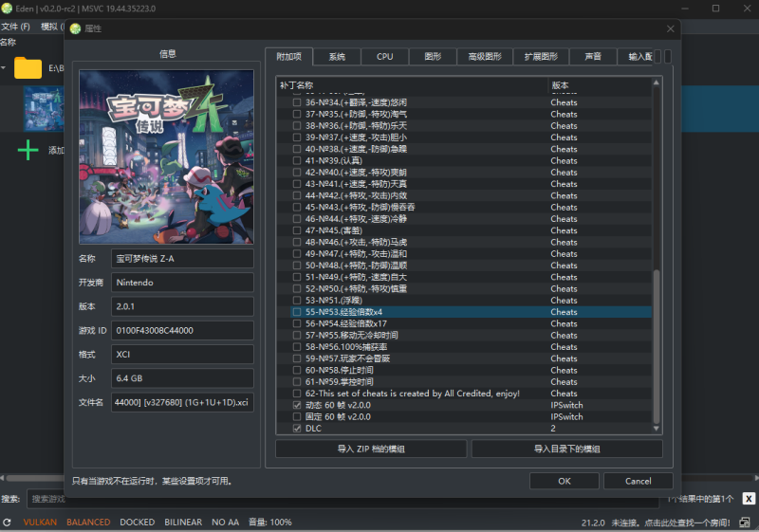Click the 导入目录下的模组 button
759x532 pixels.
[566, 449]
